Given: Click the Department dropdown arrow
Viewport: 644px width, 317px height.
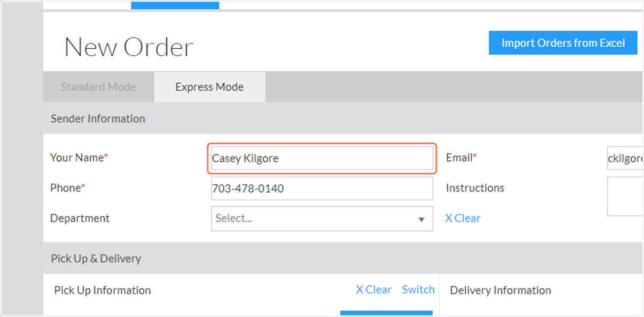Looking at the screenshot, I should coord(421,219).
